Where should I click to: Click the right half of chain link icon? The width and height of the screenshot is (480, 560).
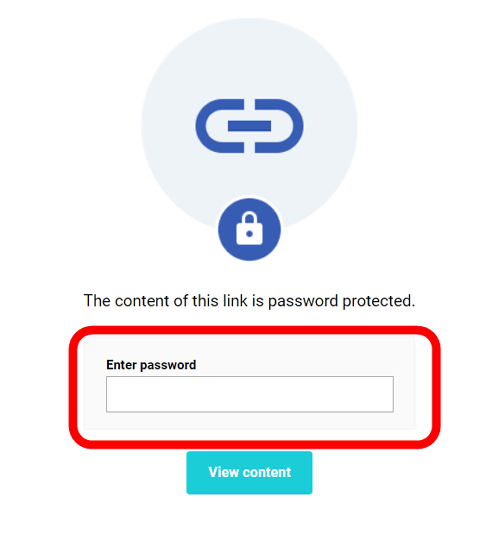coord(279,126)
